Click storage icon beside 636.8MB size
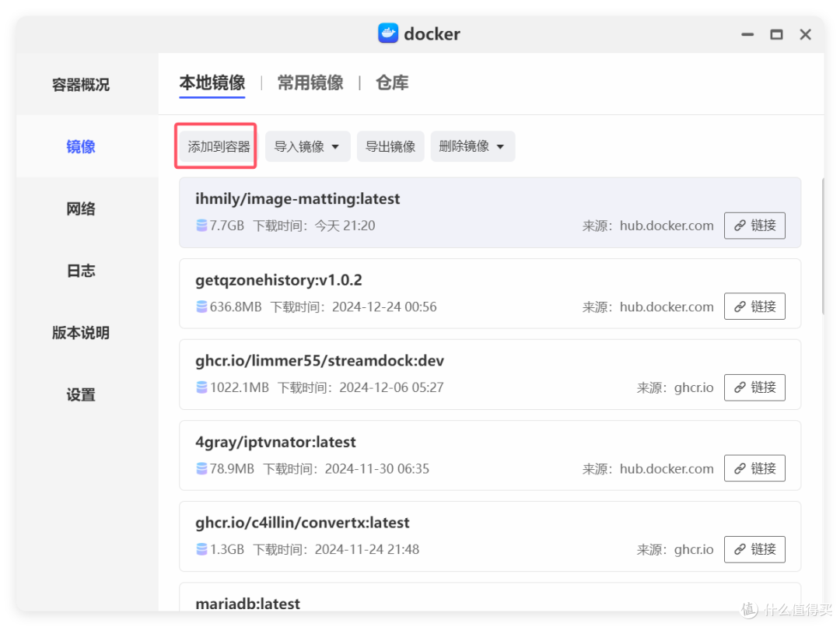The width and height of the screenshot is (840, 627). click(201, 307)
